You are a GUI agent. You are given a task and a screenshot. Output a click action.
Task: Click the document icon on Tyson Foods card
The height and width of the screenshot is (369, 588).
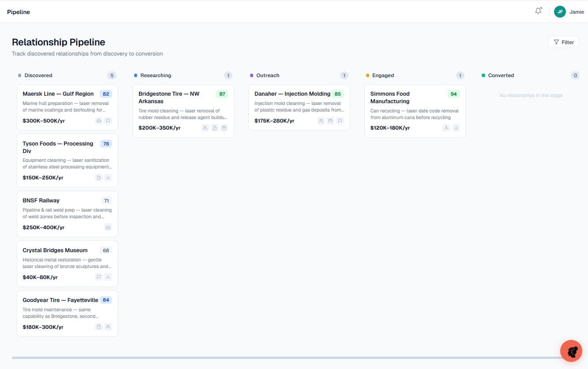tap(99, 178)
